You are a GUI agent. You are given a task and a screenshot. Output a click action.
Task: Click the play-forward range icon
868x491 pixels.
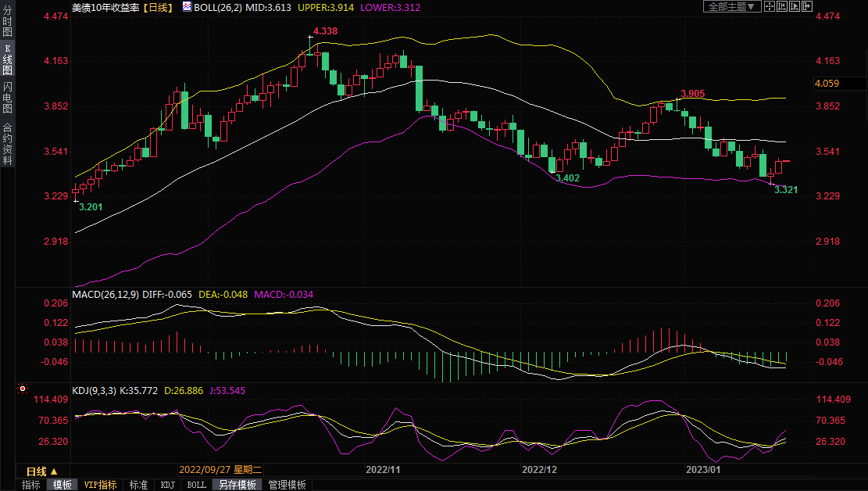tap(795, 6)
